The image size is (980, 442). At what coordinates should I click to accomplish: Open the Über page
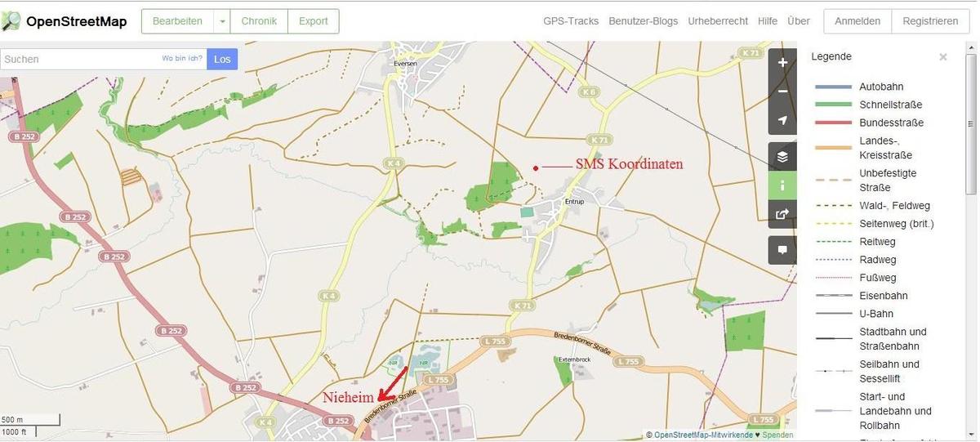coord(799,21)
